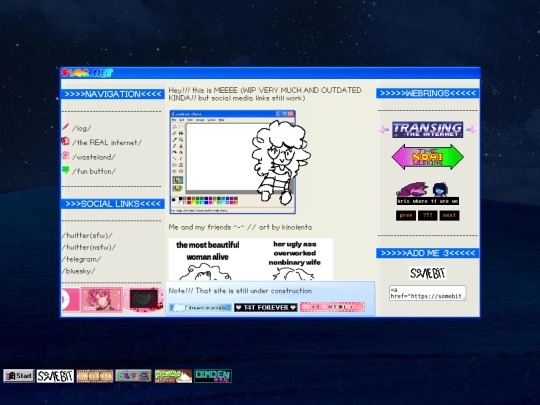Go to the /wasteland/ page
This screenshot has width=540, height=405.
pos(94,157)
